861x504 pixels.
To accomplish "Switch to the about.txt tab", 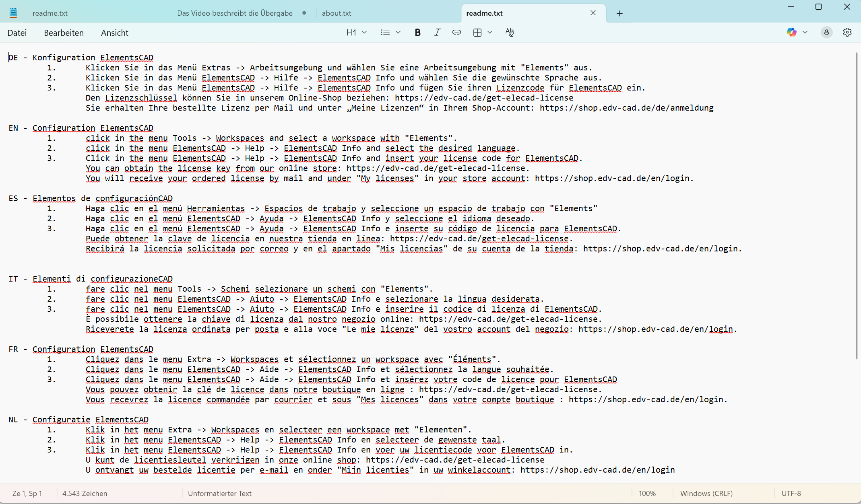I will point(337,13).
